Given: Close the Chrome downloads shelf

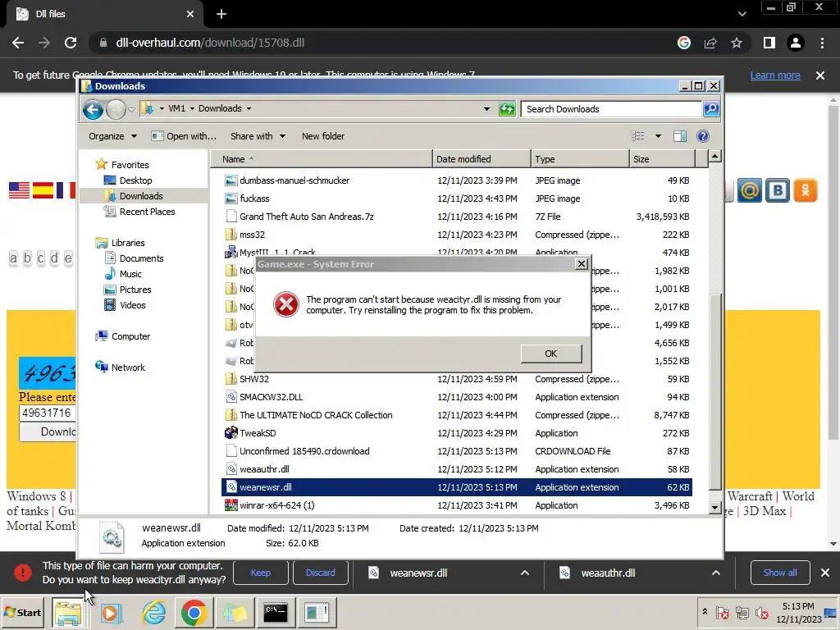Looking at the screenshot, I should pyautogui.click(x=825, y=573).
